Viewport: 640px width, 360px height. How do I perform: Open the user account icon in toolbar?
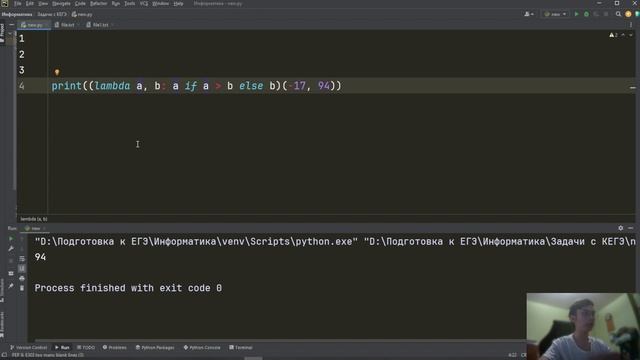pyautogui.click(x=527, y=14)
